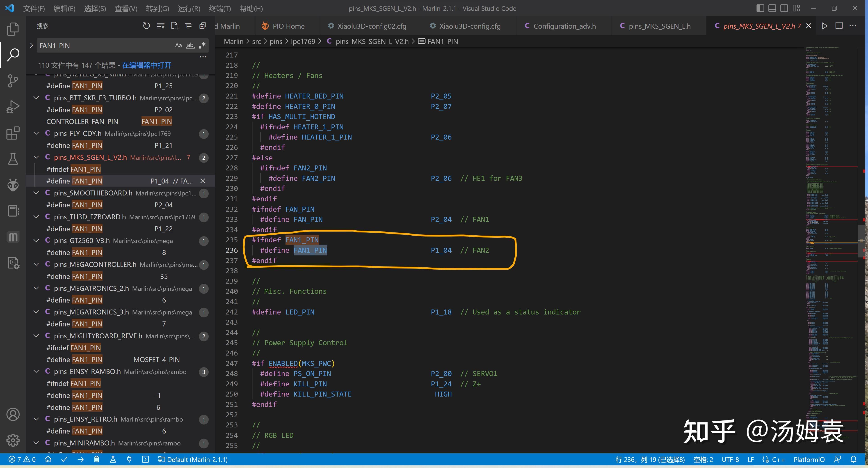Open Source Control view
The image size is (868, 468).
tap(13, 81)
